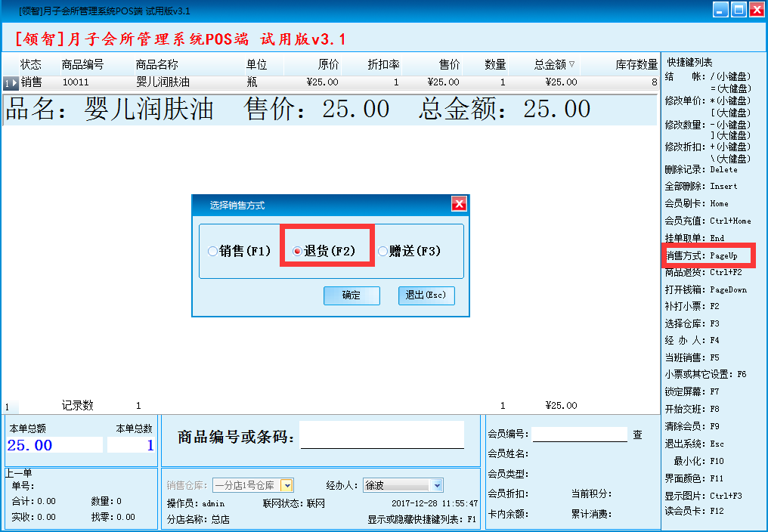
Task: Click the 折扣率 column header
Action: (x=383, y=65)
